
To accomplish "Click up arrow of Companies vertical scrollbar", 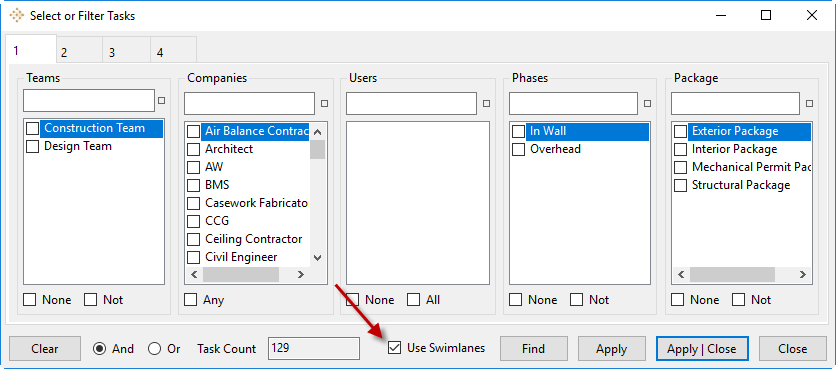I will 318,132.
